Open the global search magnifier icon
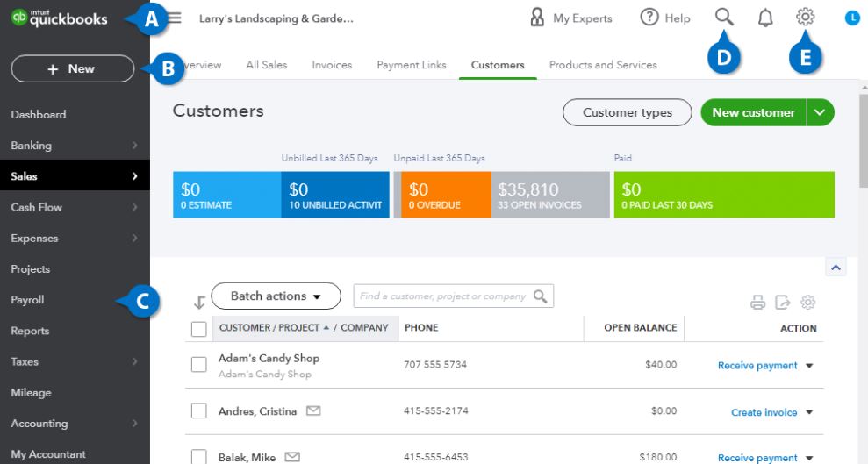 [x=724, y=18]
